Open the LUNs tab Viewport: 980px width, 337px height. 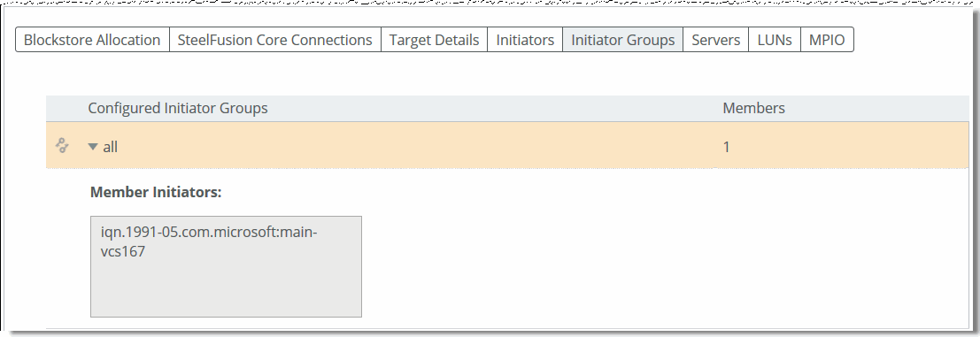(x=775, y=40)
